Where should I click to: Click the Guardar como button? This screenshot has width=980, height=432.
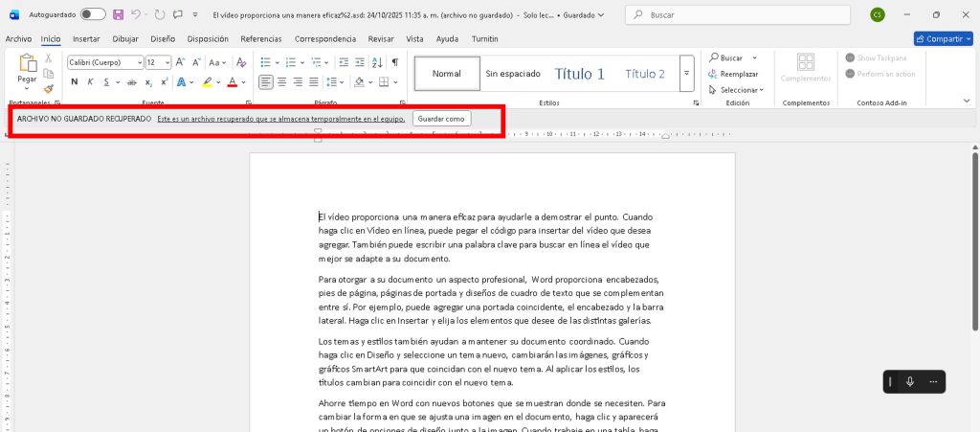click(441, 119)
